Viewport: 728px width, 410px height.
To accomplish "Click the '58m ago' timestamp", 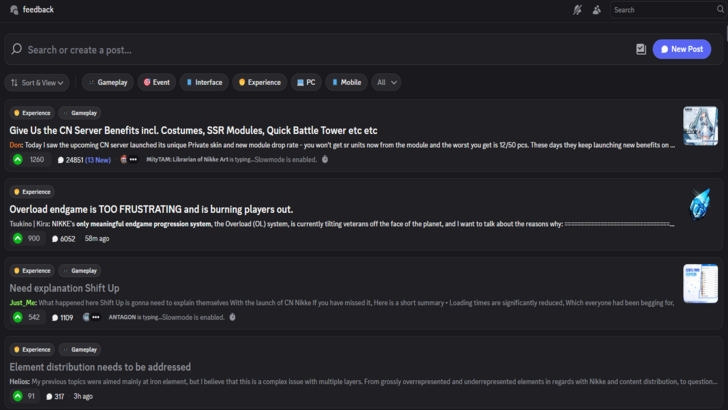I will [x=97, y=239].
